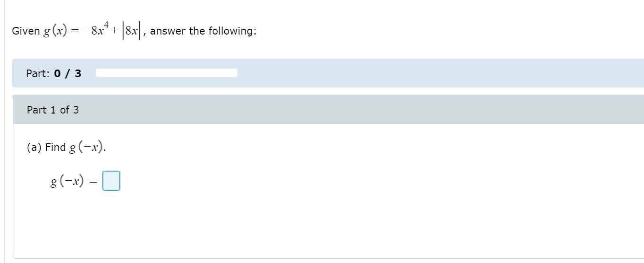The image size is (644, 263).
Task: Click the "Part:" progress label
Action: 38,73
